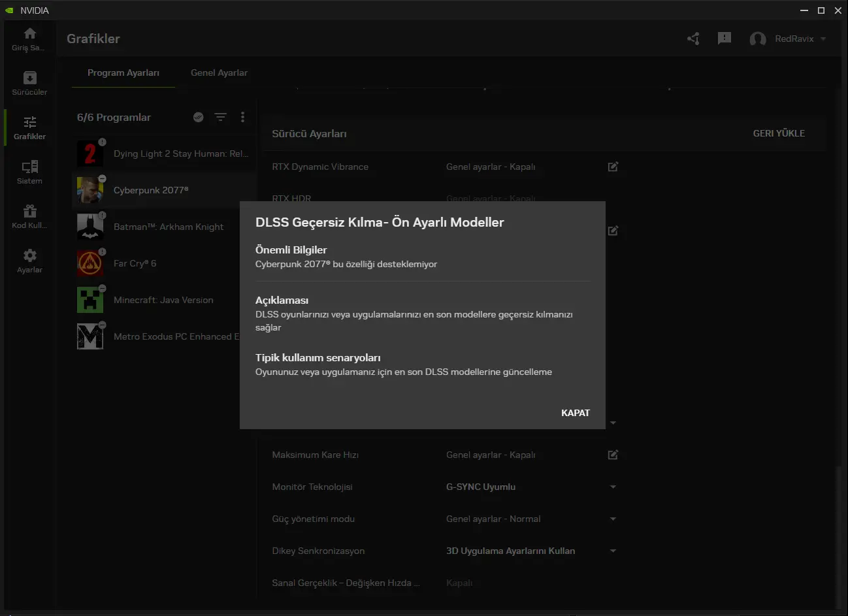The height and width of the screenshot is (616, 848).
Task: Edit RTX Dynamic Vibrance setting
Action: tap(613, 167)
